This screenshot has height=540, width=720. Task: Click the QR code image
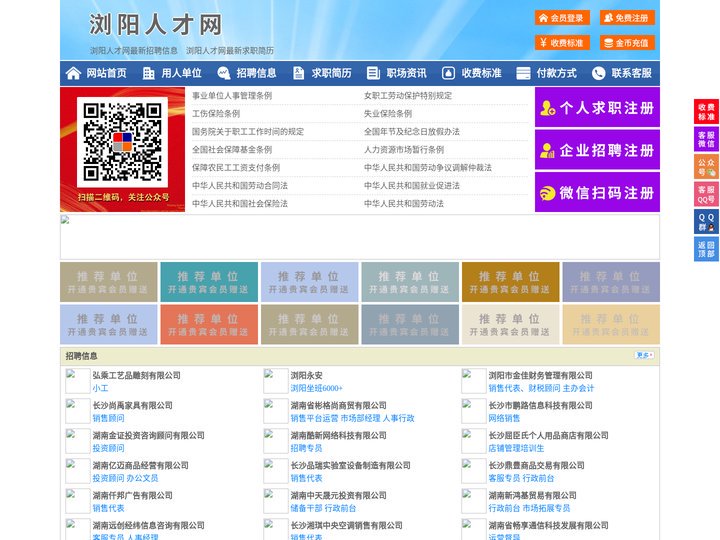click(122, 142)
